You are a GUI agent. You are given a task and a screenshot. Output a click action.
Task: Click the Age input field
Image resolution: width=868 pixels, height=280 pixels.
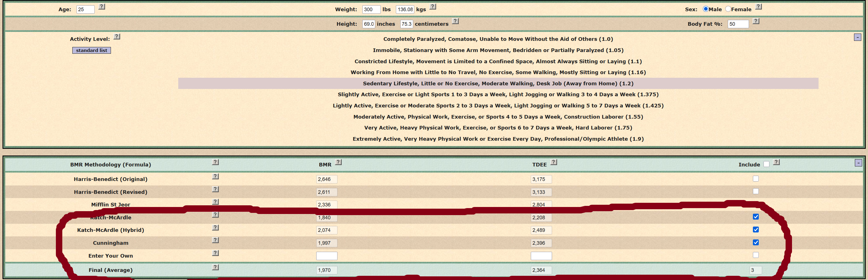click(85, 10)
